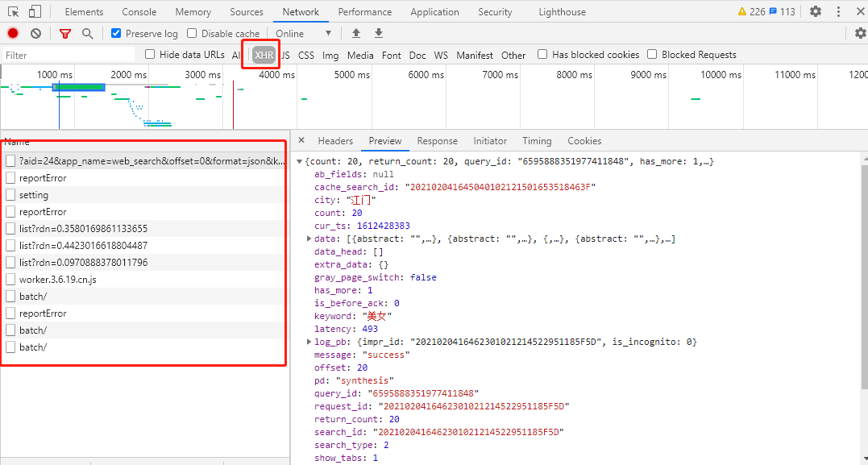Open the Headers tab of request

(x=335, y=140)
